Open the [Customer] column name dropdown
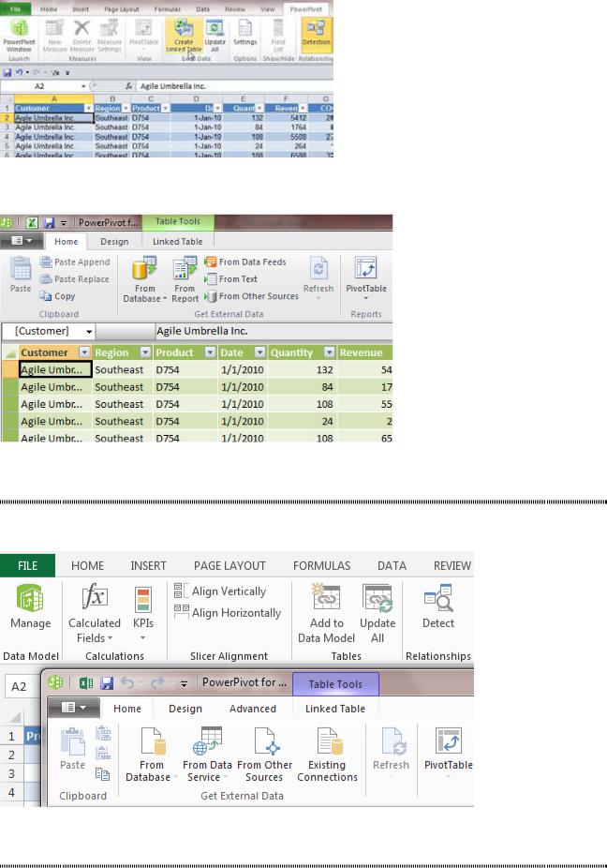Screen dimensions: 607x868 tap(89, 332)
